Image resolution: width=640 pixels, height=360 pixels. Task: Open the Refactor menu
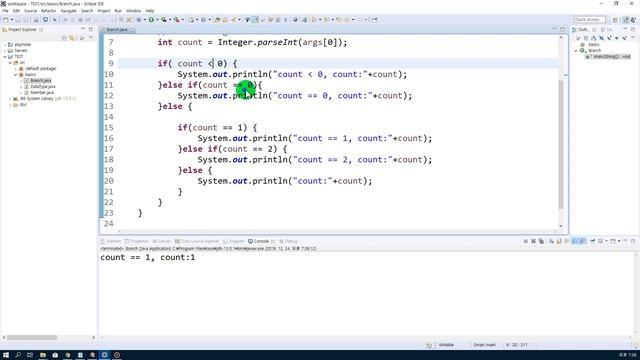[x=48, y=11]
